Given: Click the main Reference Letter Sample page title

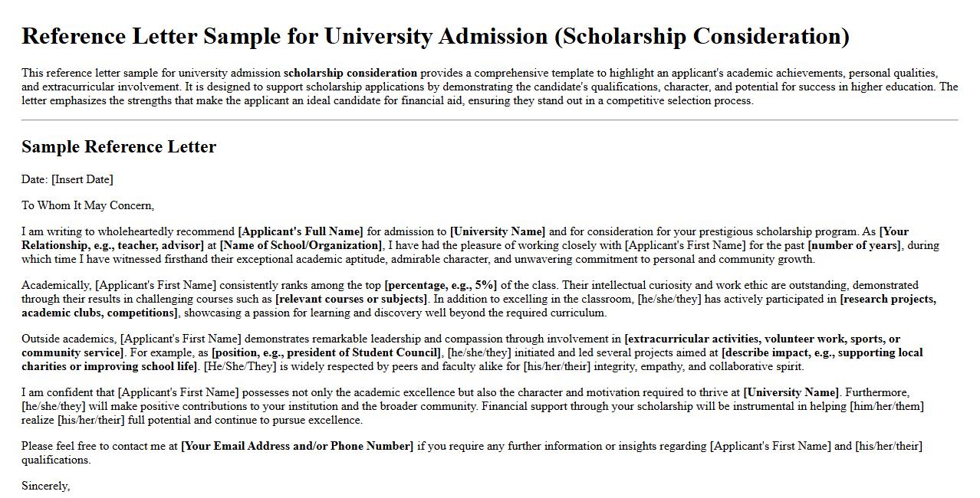Looking at the screenshot, I should pyautogui.click(x=435, y=37).
